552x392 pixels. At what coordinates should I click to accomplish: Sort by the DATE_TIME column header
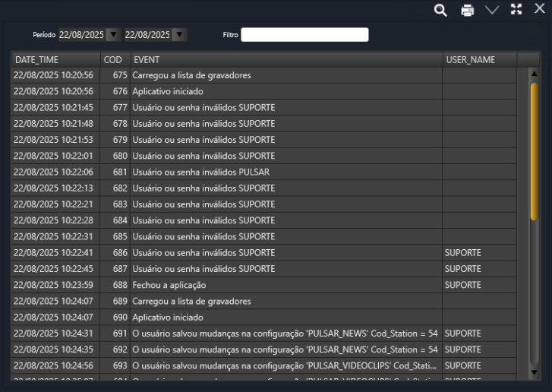coord(56,59)
